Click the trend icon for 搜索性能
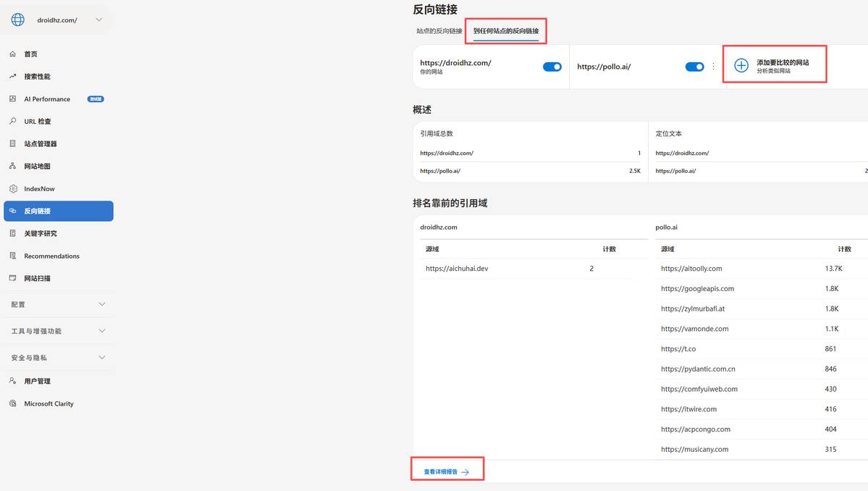The height and width of the screenshot is (491, 868). (x=13, y=76)
